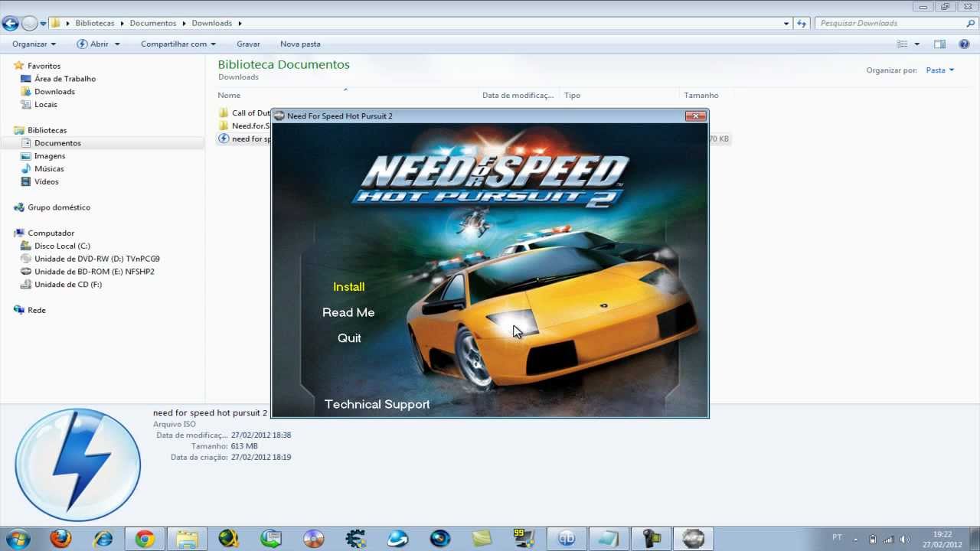
Task: Select Imagens library in the sidebar
Action: coord(50,156)
